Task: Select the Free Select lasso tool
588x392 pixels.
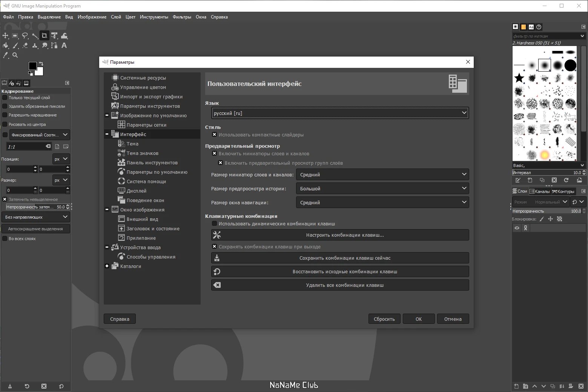Action: 25,36
